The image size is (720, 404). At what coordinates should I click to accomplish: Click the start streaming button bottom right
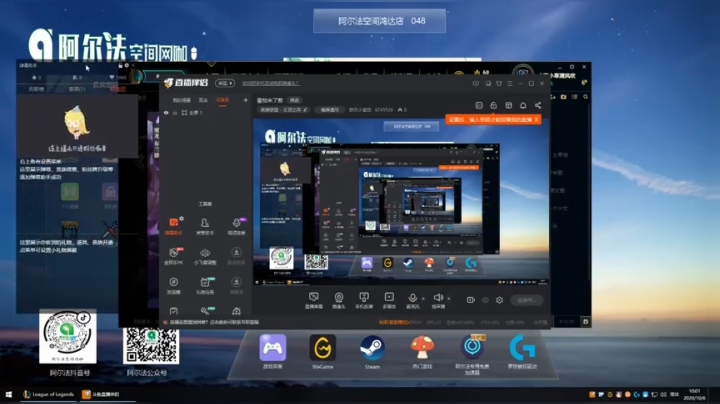[526, 300]
